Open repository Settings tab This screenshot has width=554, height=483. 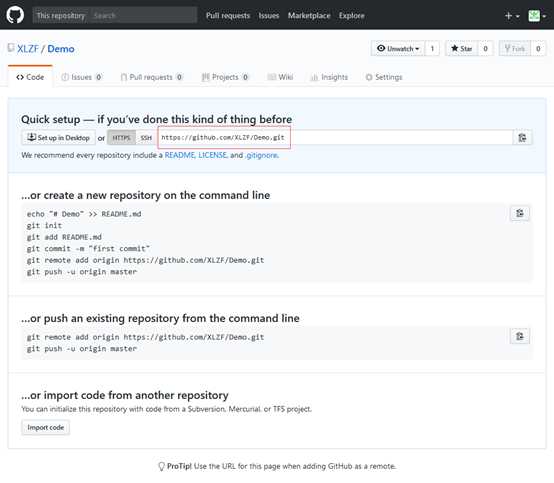pos(384,77)
